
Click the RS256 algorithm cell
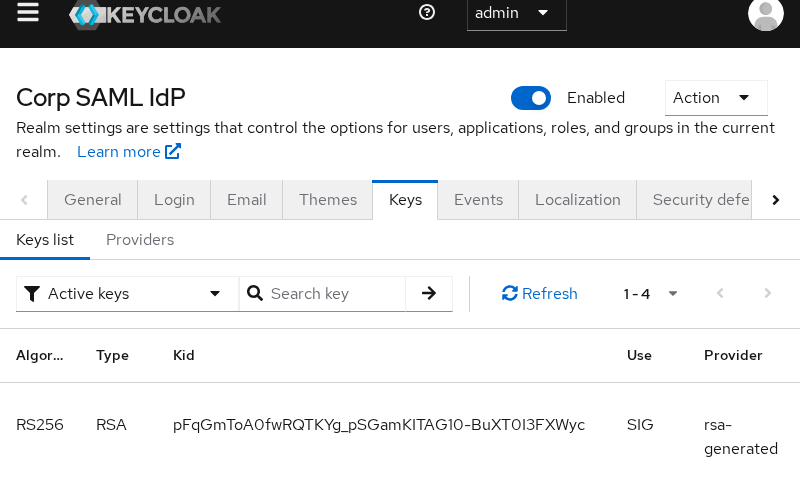coord(40,425)
